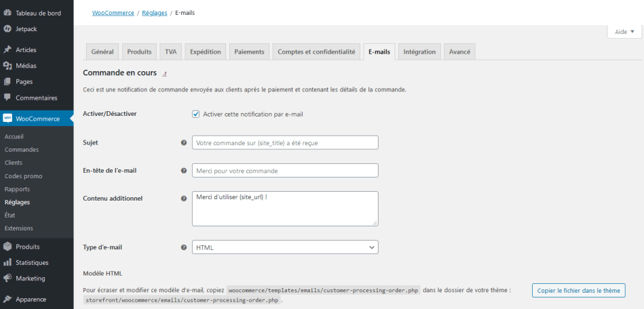Select the E-mails tab

pos(379,52)
